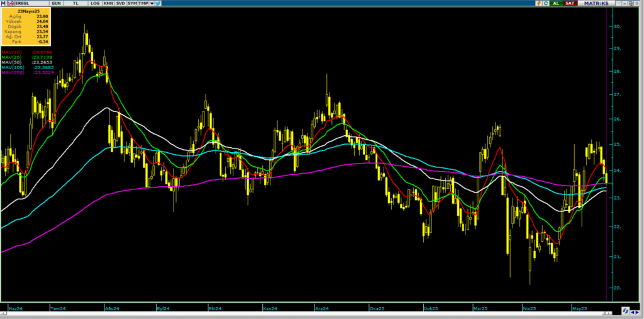Open the TMP template menu
644x319 pixels.
[143, 3]
